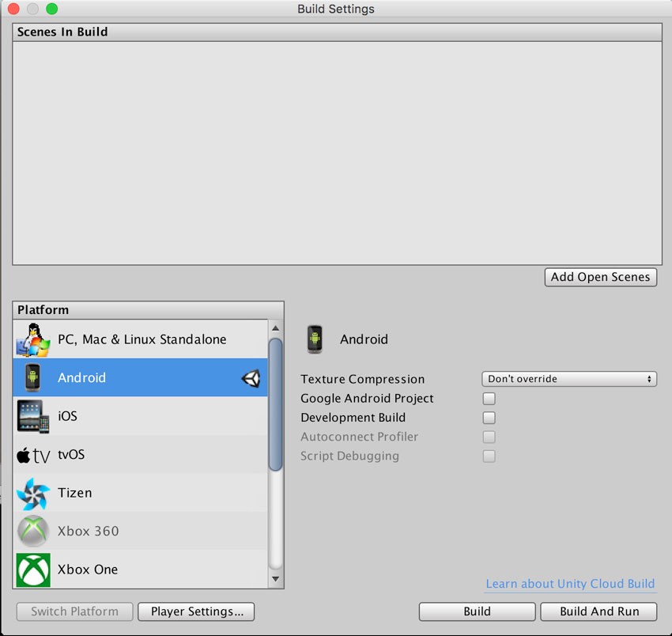Click the green zoom window button
The image size is (672, 636).
point(52,9)
